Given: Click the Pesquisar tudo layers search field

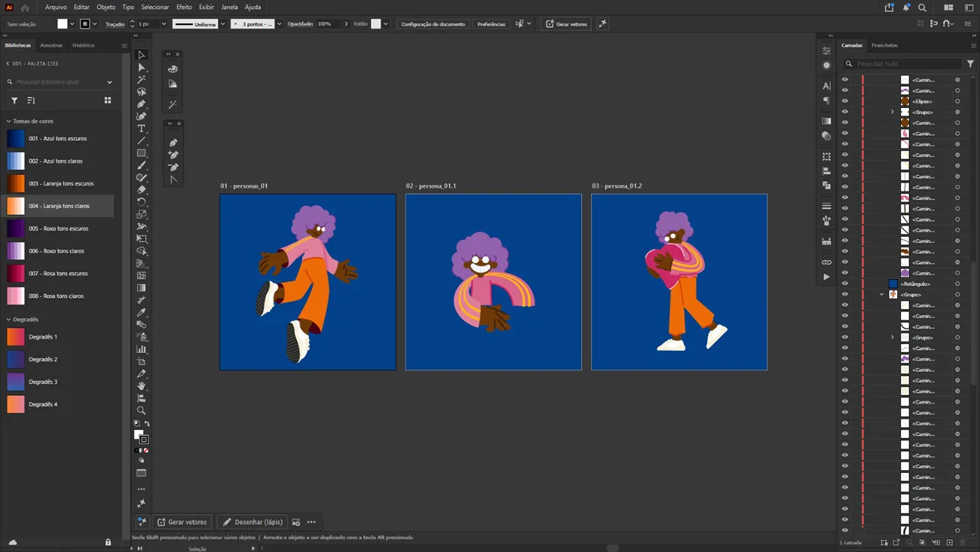Looking at the screenshot, I should click(906, 64).
